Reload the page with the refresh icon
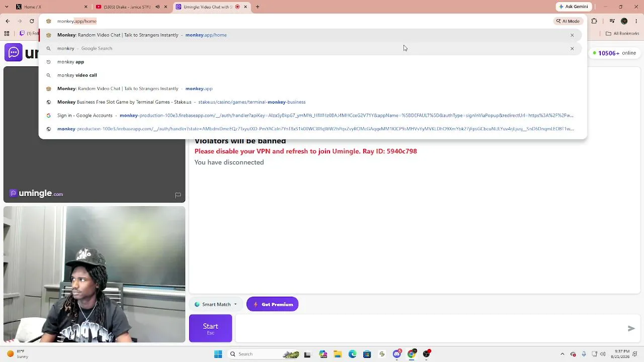 [x=32, y=21]
